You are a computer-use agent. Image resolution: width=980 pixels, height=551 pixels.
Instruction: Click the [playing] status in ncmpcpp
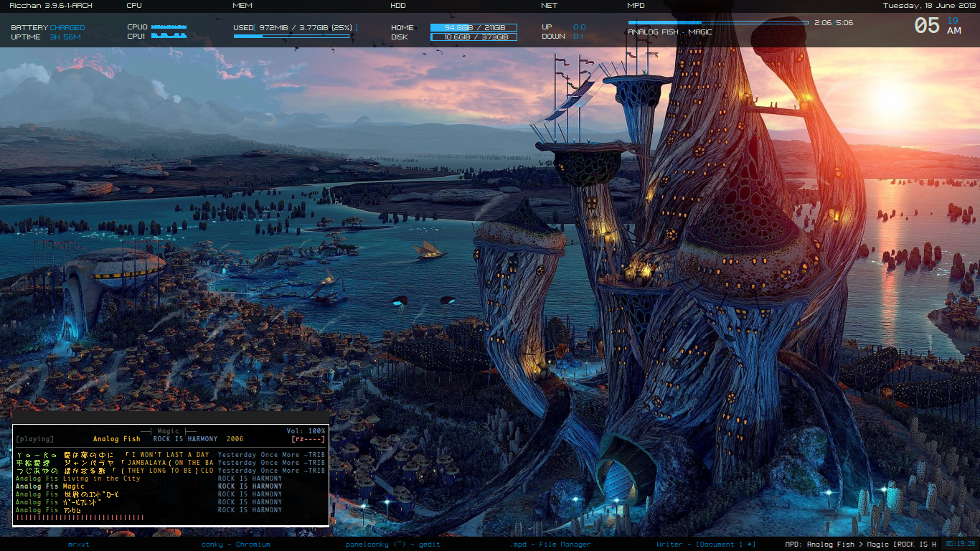(x=35, y=438)
